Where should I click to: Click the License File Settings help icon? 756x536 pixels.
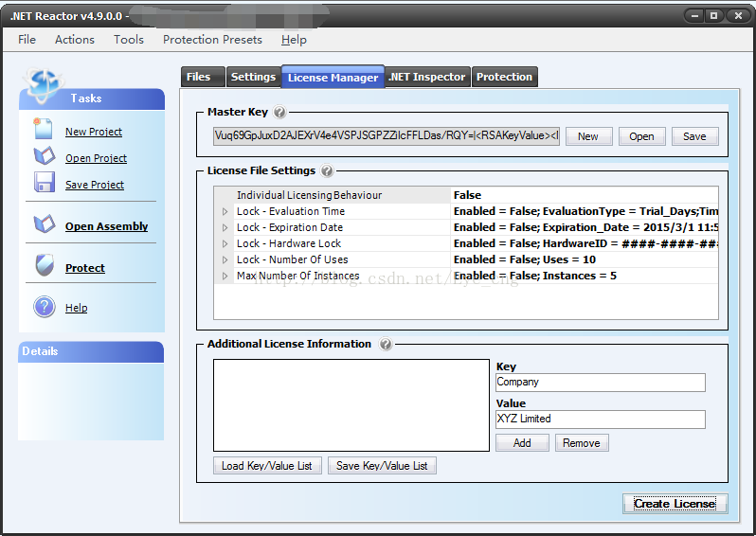[x=327, y=170]
